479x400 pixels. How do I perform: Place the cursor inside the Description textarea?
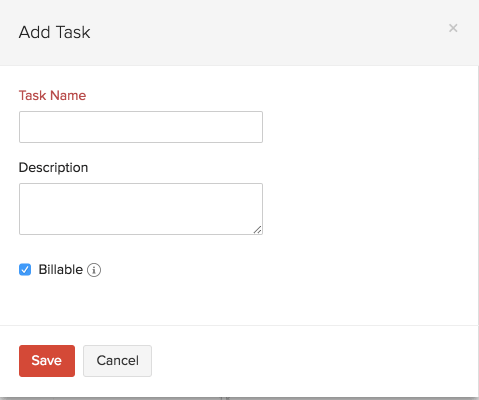(141, 209)
